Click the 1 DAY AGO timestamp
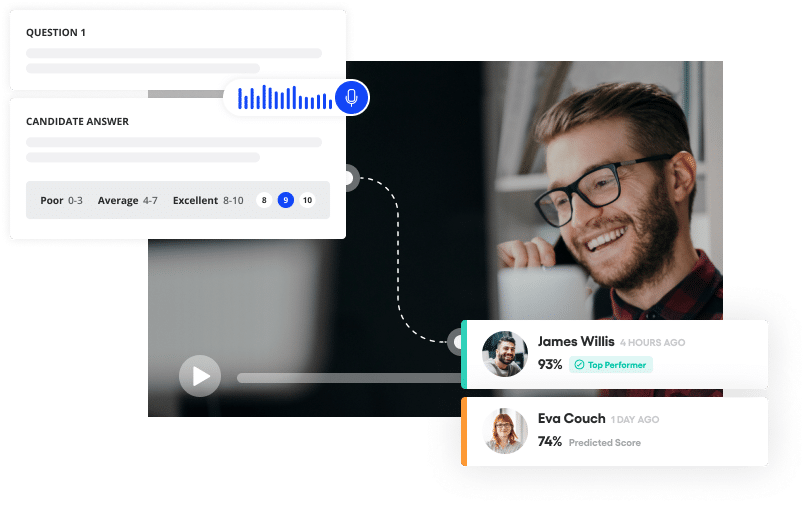808x506 pixels. coord(635,420)
